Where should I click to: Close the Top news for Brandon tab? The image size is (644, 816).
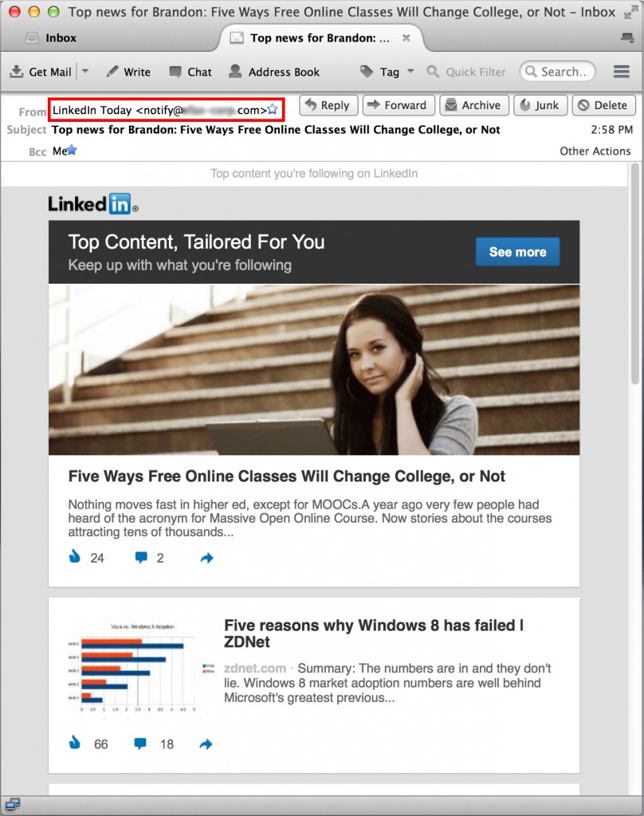click(x=406, y=38)
